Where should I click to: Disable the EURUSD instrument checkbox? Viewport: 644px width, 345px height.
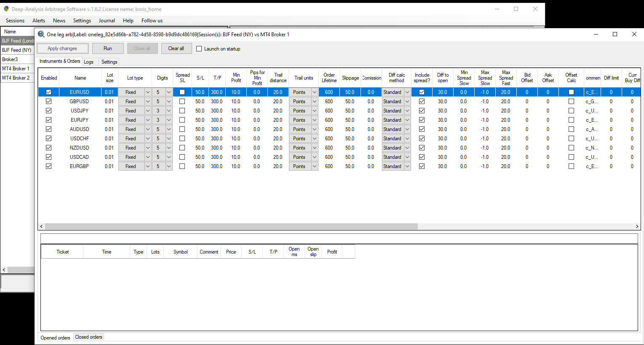click(48, 92)
